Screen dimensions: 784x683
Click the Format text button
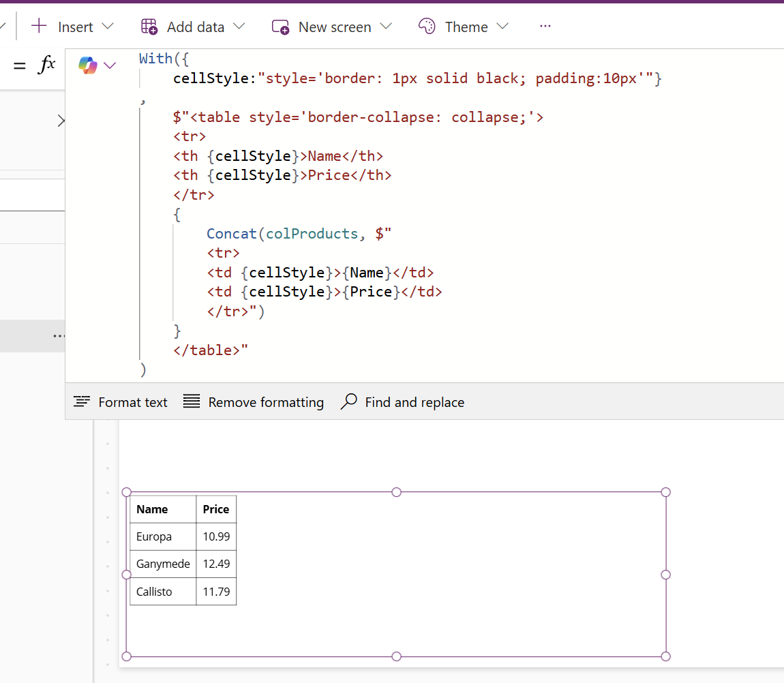121,402
